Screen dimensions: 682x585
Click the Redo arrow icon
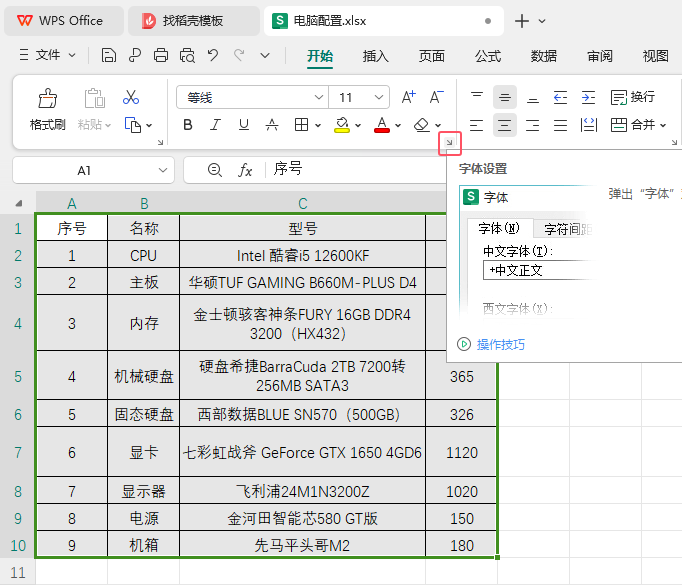pos(239,55)
